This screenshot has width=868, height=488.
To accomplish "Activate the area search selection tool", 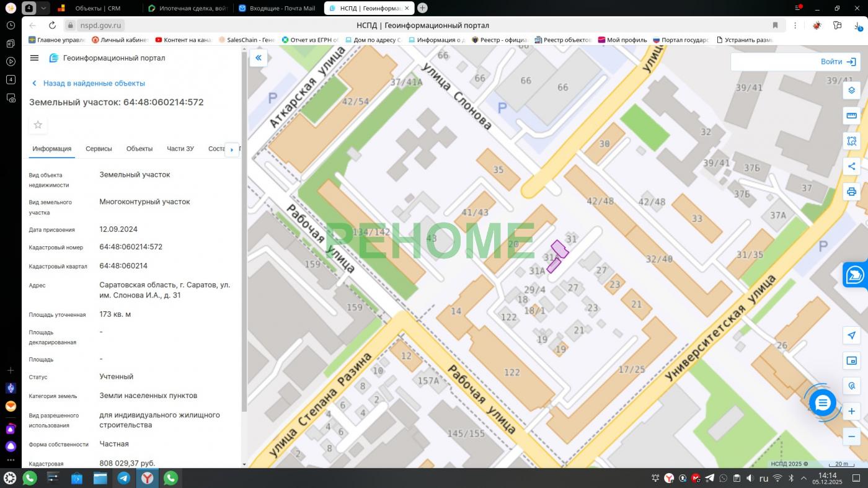I will tap(851, 141).
